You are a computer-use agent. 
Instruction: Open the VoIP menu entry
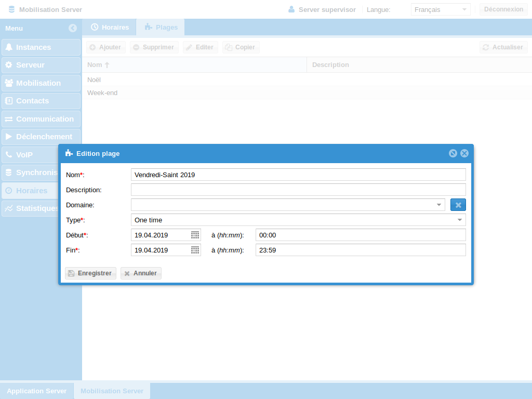[x=30, y=155]
